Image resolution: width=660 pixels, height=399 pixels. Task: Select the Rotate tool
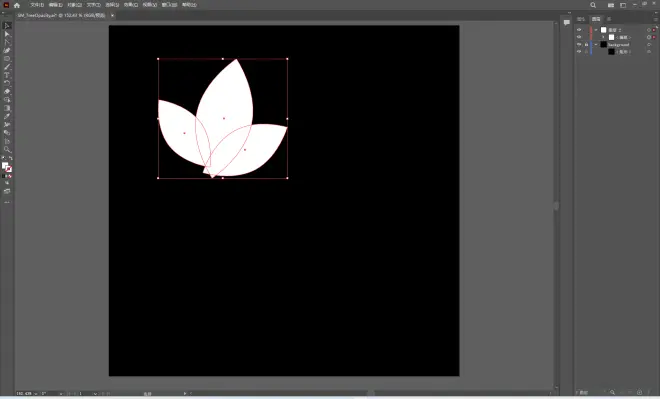pyautogui.click(x=7, y=83)
